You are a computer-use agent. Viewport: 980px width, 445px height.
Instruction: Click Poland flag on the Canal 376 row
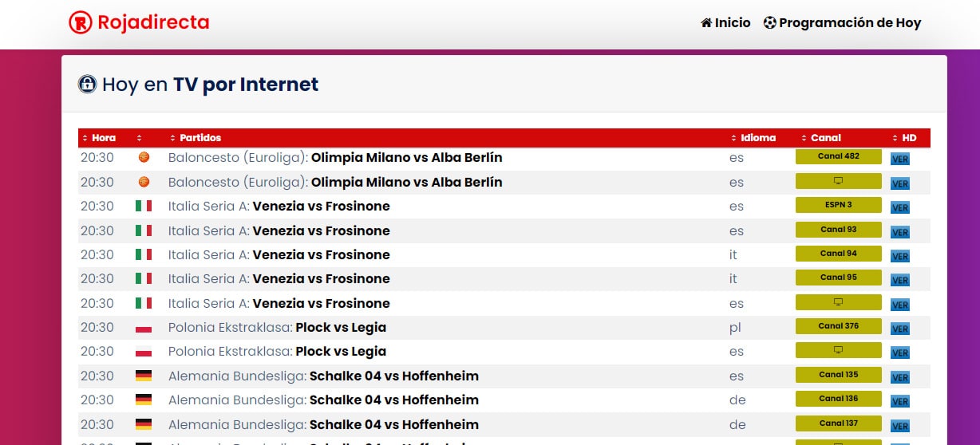(x=144, y=328)
